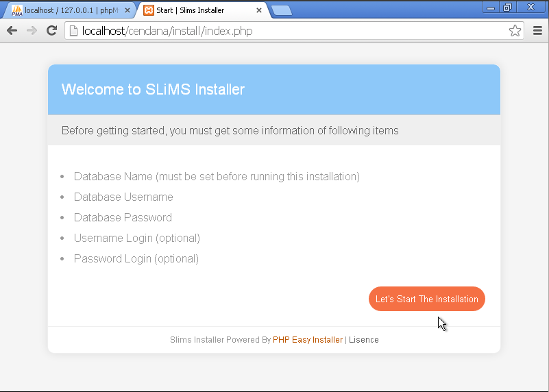The height and width of the screenshot is (392, 549).
Task: Open the Chrome hamburger menu
Action: coord(537,31)
